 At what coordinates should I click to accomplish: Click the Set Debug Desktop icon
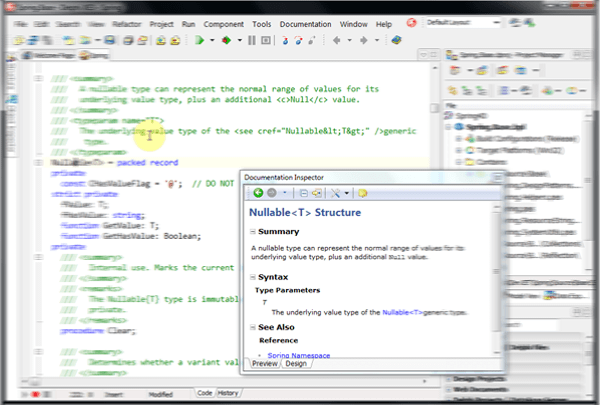pos(529,23)
